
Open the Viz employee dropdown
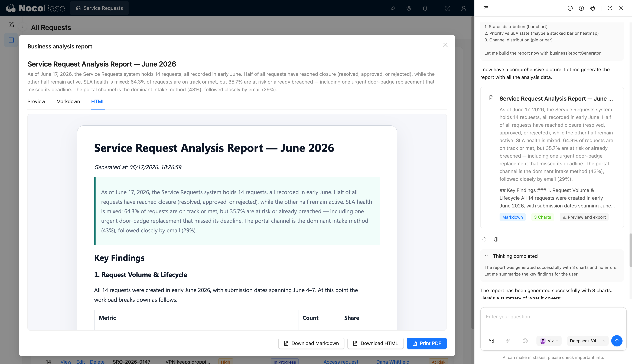(x=549, y=341)
